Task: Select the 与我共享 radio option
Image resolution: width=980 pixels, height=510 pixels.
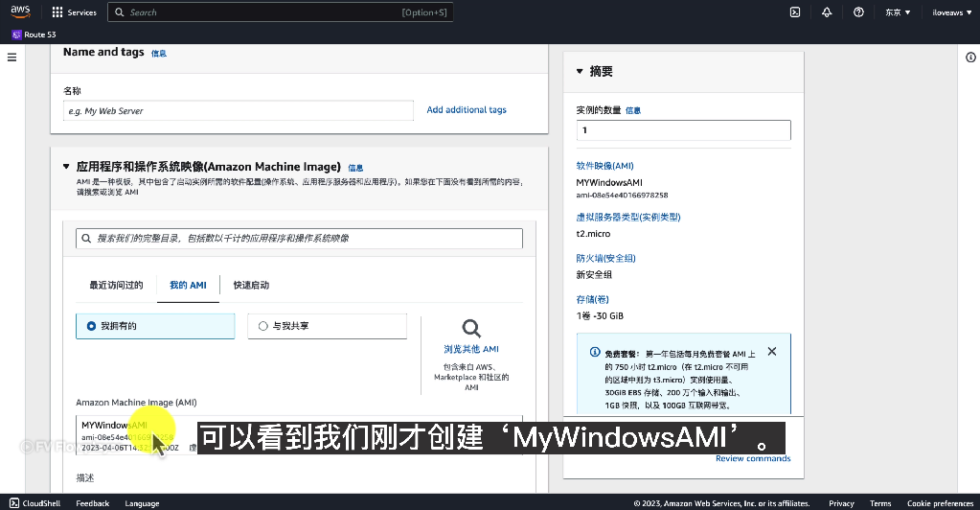Action: click(x=327, y=326)
